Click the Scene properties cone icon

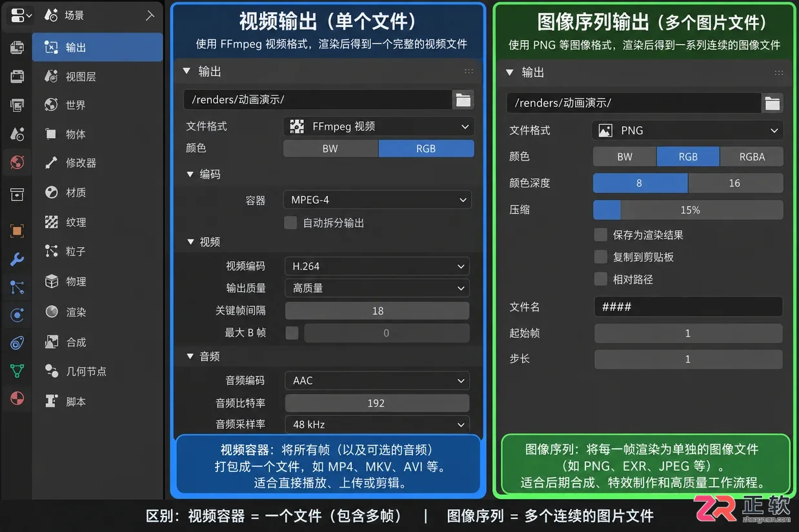click(17, 134)
